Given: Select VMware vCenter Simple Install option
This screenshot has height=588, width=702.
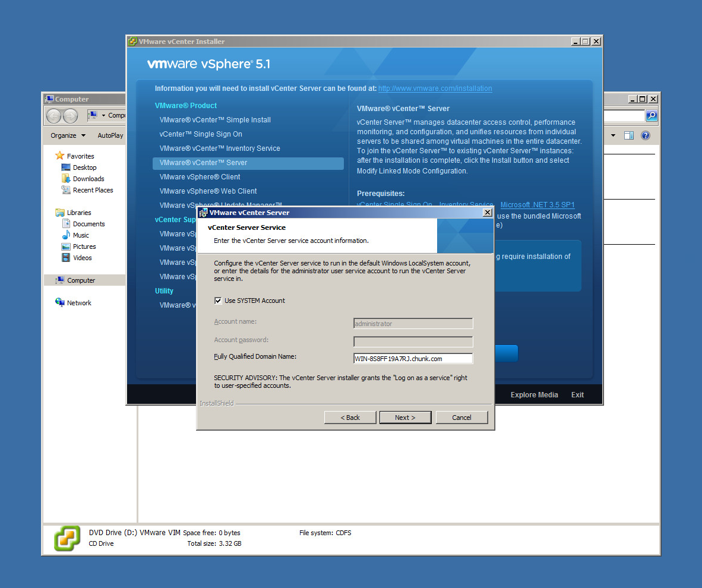Looking at the screenshot, I should tap(215, 120).
